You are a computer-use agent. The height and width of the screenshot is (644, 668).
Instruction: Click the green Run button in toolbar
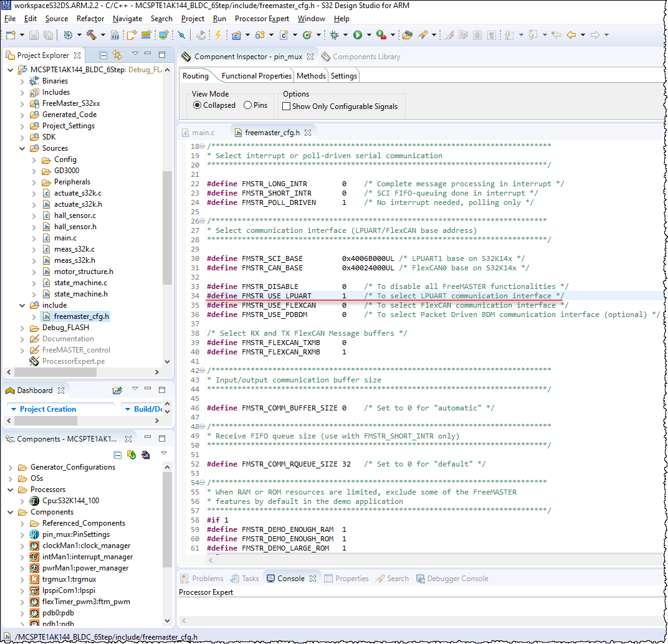(x=358, y=35)
